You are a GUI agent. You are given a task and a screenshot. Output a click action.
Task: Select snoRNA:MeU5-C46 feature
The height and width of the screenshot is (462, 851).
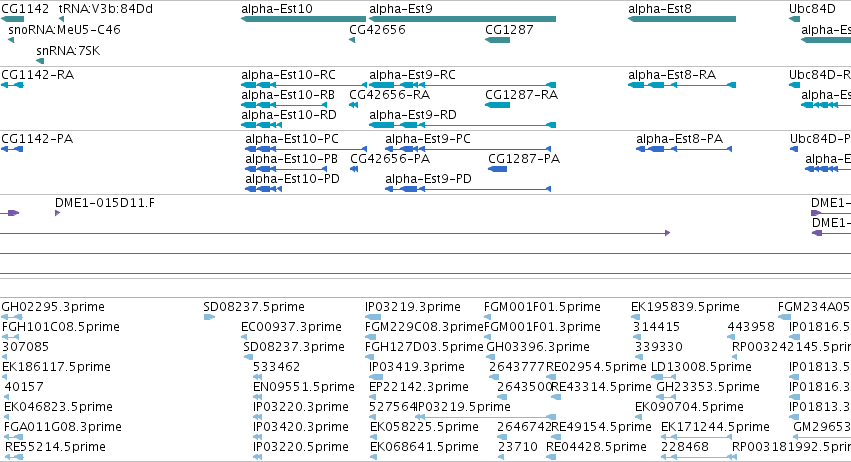tap(11, 40)
